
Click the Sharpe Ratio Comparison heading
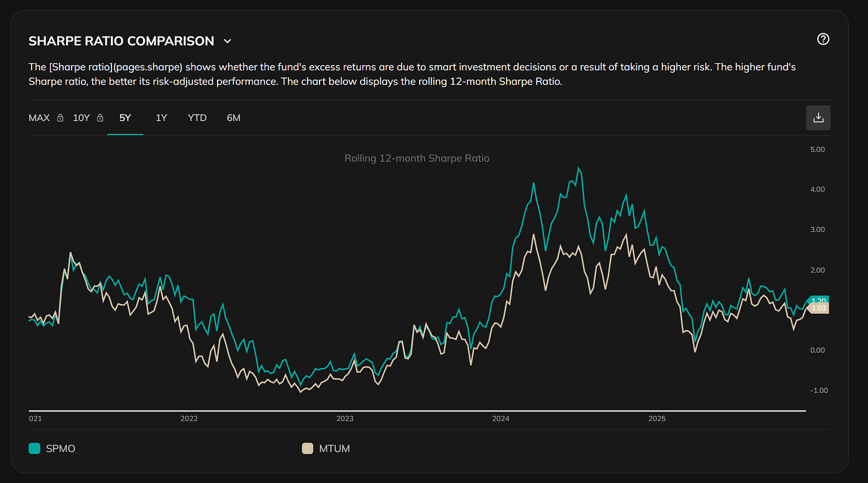[122, 41]
